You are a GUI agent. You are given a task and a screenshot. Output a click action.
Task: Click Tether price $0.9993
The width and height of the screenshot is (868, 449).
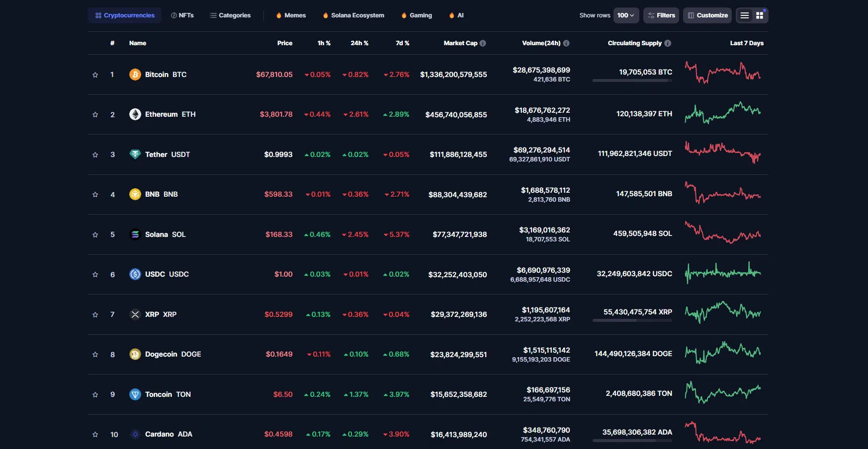(x=278, y=154)
